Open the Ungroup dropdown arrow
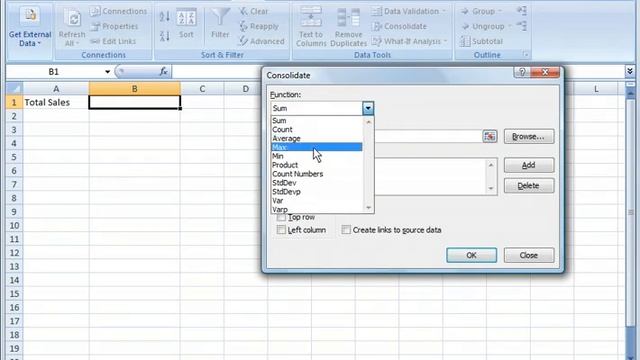The width and height of the screenshot is (640, 360). [510, 27]
